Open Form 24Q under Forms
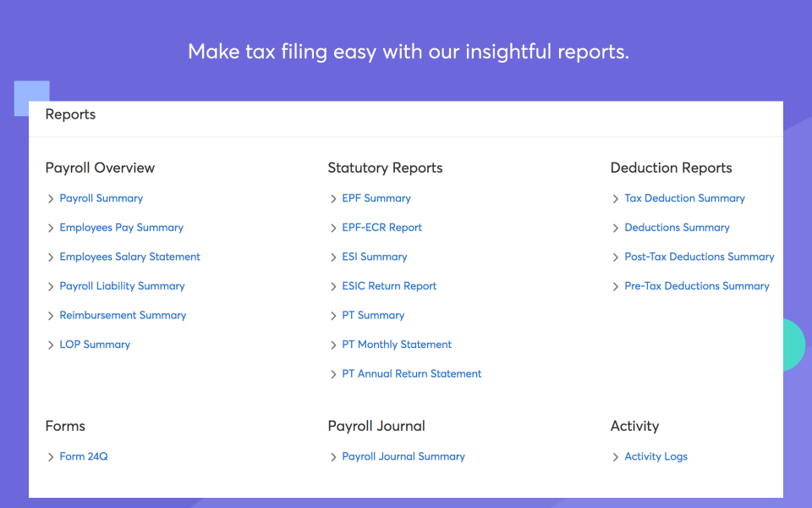This screenshot has width=812, height=508. coord(84,456)
